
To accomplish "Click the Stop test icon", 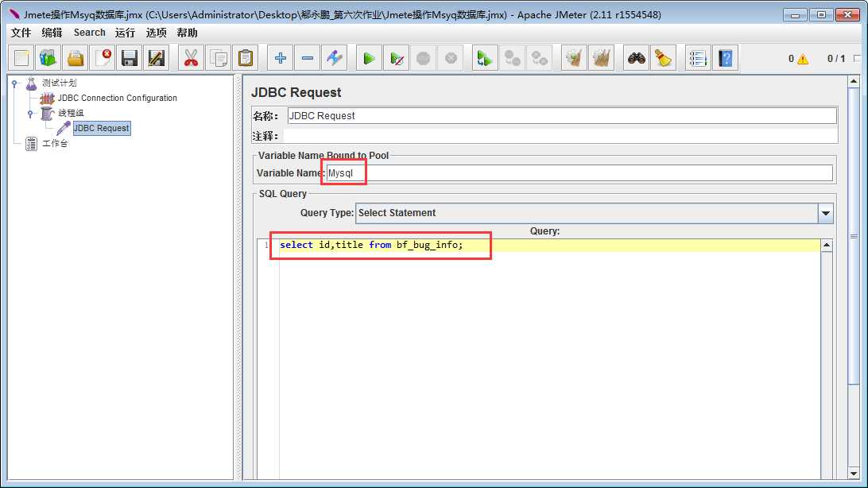I will pos(424,58).
